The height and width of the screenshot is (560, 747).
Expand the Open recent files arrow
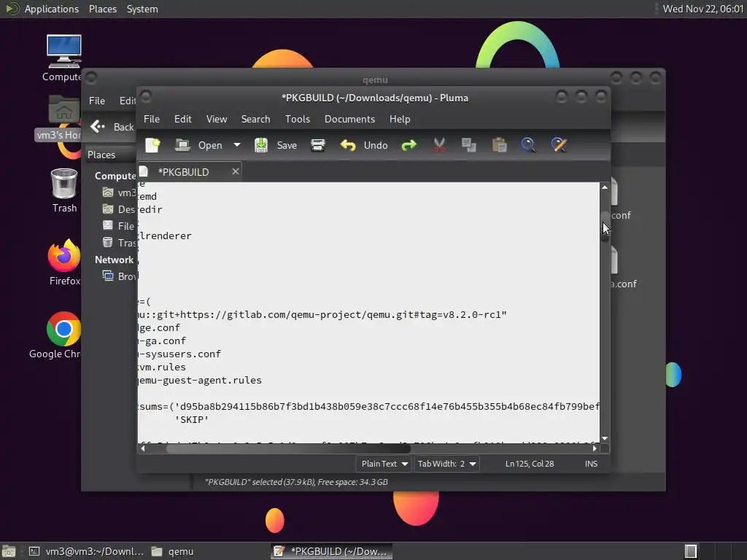[237, 145]
